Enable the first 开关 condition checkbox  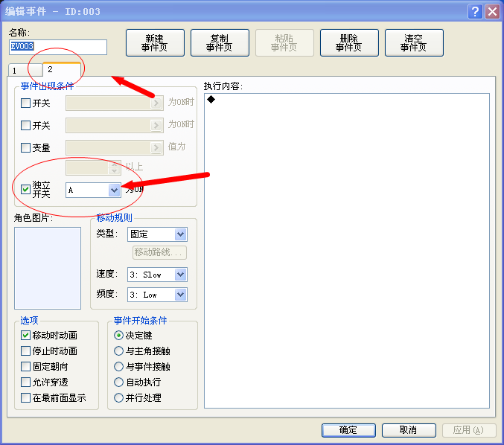tap(25, 103)
